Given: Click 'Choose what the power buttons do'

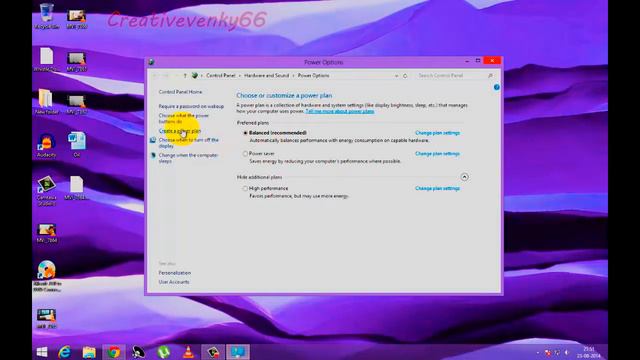Looking at the screenshot, I should (184, 119).
